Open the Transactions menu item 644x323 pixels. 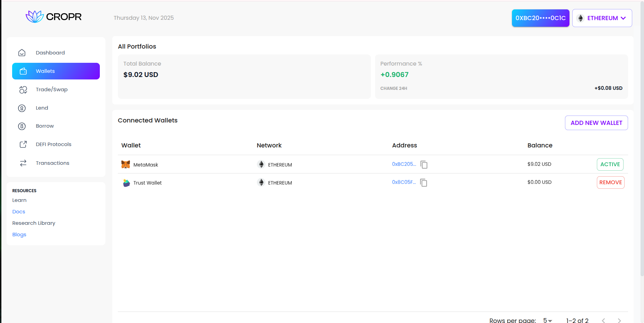tap(52, 163)
